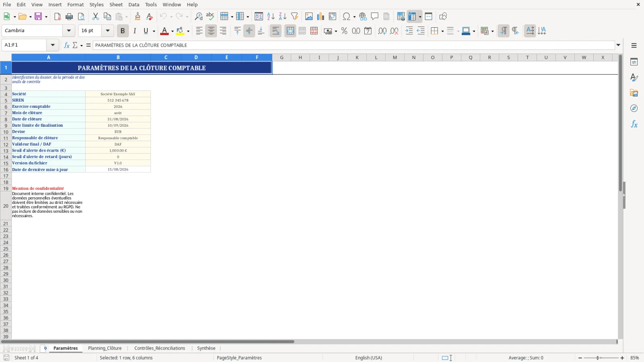The width and height of the screenshot is (644, 362).
Task: Select column G header
Action: pos(281,58)
